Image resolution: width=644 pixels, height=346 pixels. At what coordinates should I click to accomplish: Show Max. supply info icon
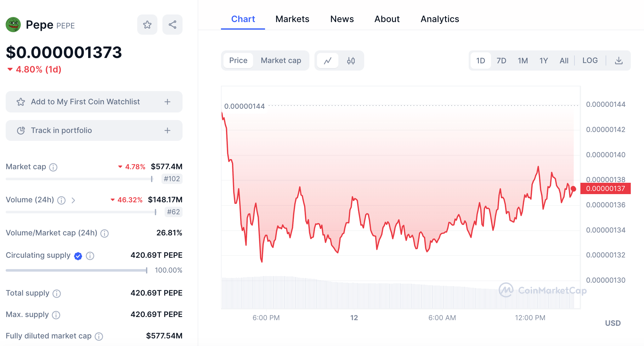pyautogui.click(x=56, y=315)
